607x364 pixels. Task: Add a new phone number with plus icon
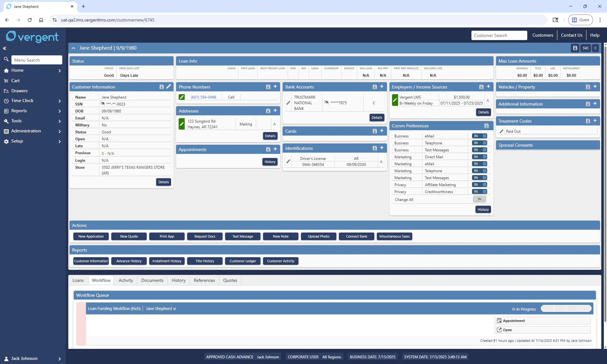pos(275,87)
